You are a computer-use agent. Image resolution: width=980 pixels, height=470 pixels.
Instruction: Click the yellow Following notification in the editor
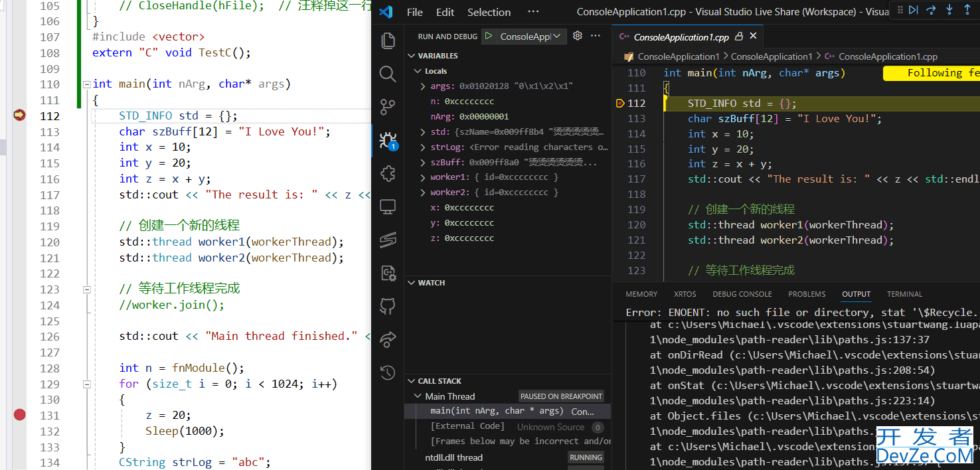tap(932, 73)
